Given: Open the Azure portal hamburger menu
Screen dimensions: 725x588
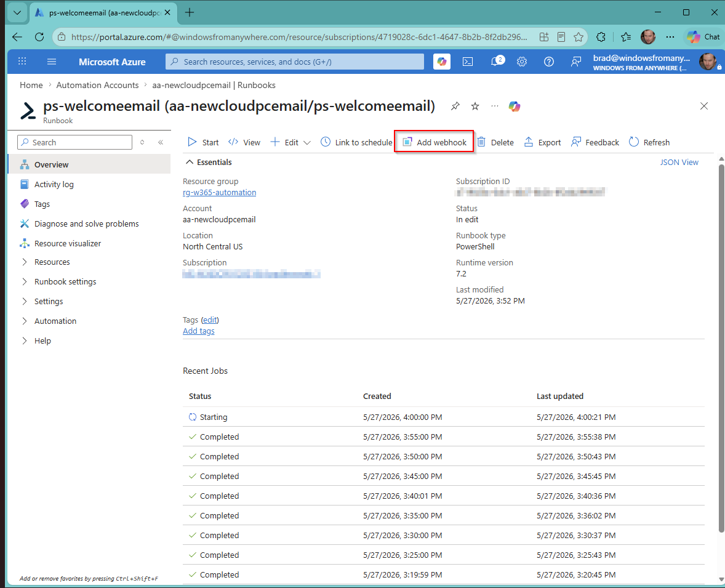Looking at the screenshot, I should pyautogui.click(x=52, y=62).
